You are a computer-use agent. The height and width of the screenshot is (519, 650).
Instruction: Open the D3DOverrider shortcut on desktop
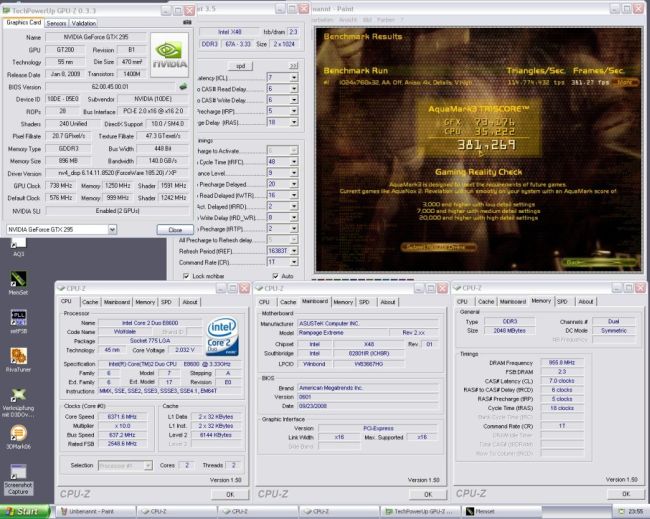click(x=18, y=402)
